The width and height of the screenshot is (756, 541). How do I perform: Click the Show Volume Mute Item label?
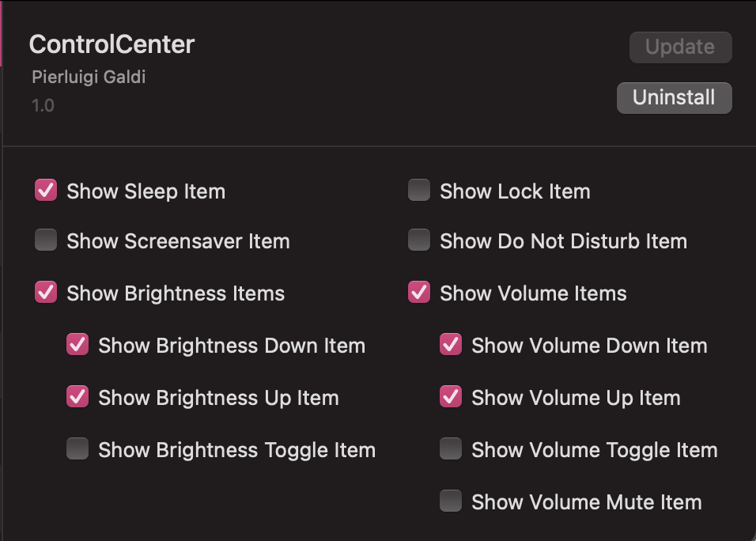point(586,502)
